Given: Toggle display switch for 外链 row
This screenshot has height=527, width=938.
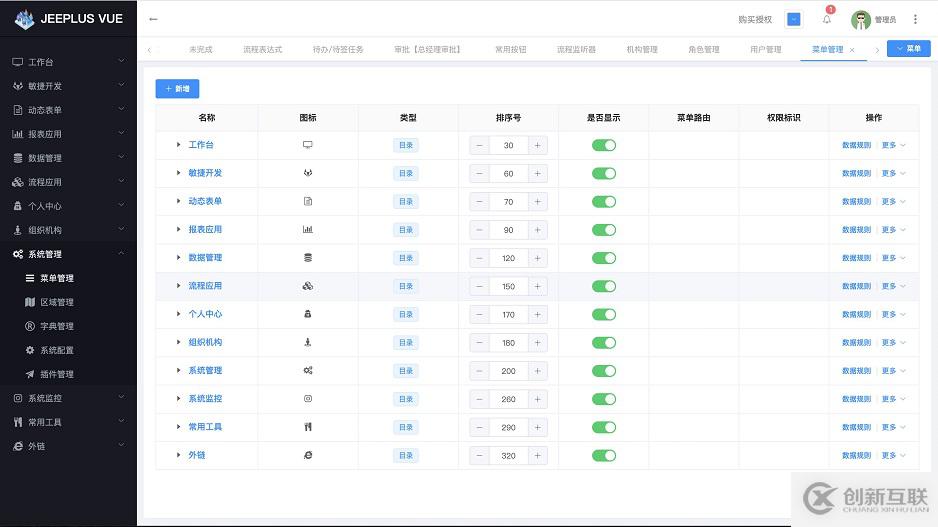Looking at the screenshot, I should [x=603, y=456].
